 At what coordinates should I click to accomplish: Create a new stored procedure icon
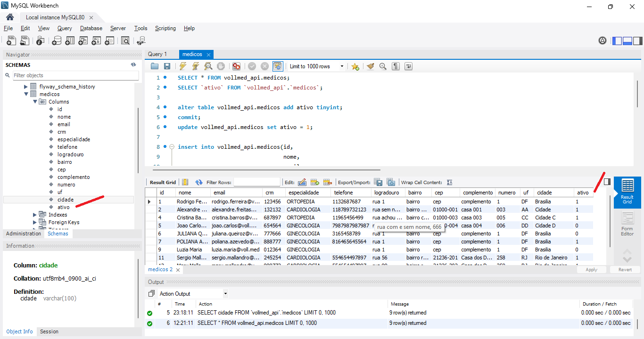96,41
